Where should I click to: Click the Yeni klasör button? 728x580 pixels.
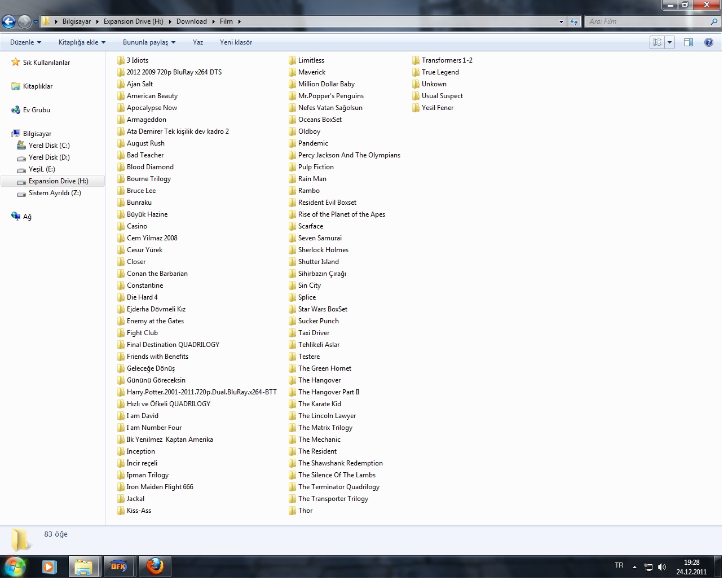point(236,42)
